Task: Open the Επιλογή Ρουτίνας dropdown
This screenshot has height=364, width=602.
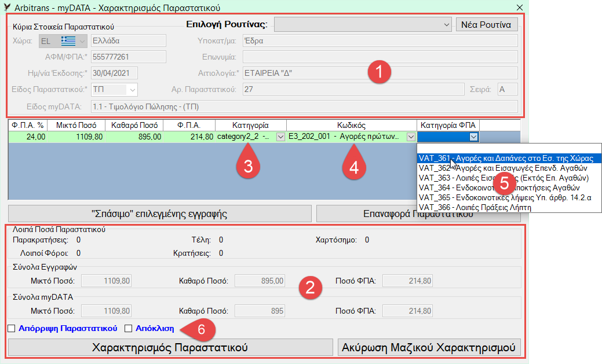Action: pos(446,25)
